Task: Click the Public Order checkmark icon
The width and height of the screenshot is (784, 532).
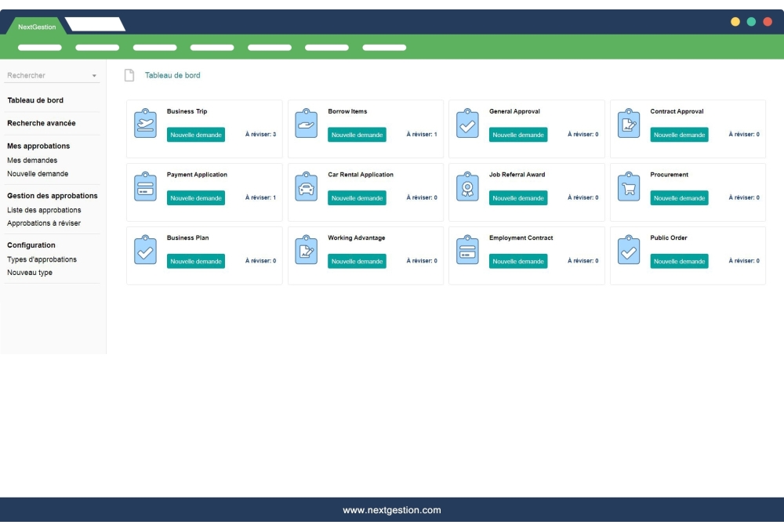Action: point(628,250)
